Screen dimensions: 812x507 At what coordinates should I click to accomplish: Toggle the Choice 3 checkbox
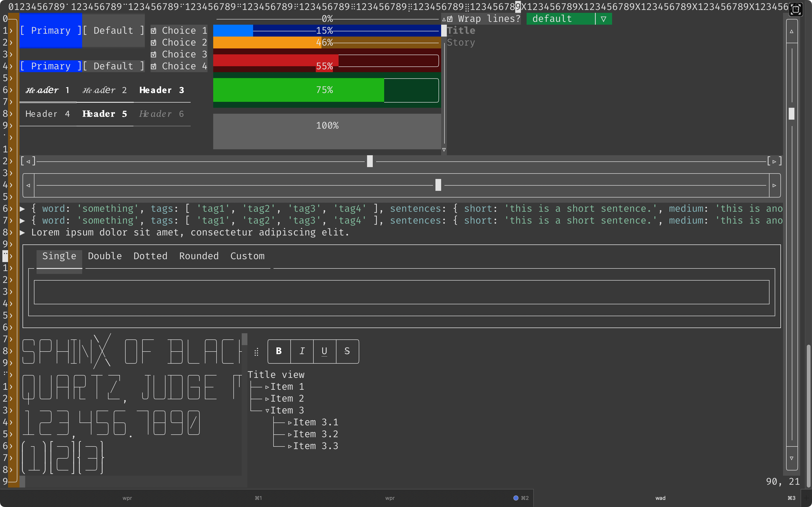click(154, 54)
